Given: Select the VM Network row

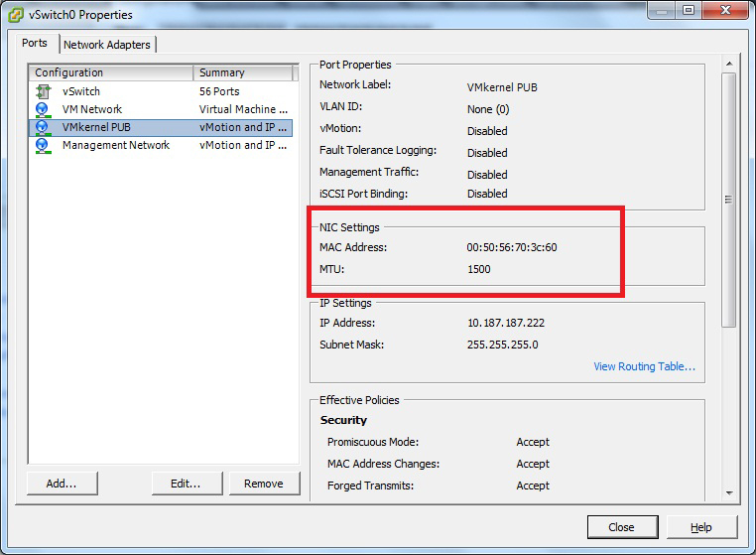Looking at the screenshot, I should (161, 109).
